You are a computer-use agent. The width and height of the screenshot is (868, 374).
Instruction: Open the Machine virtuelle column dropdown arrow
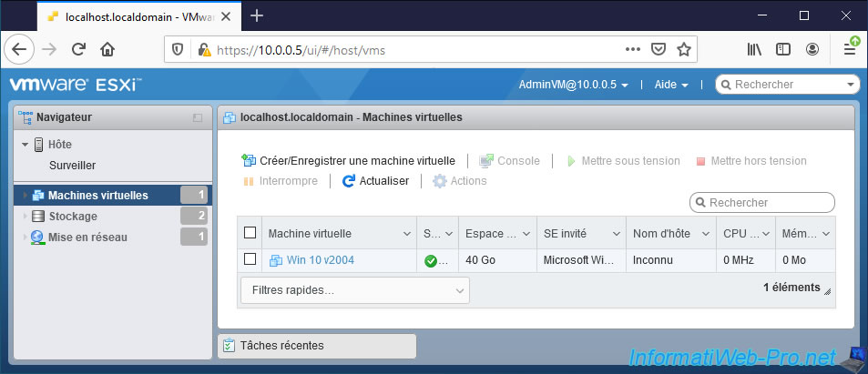click(x=407, y=234)
